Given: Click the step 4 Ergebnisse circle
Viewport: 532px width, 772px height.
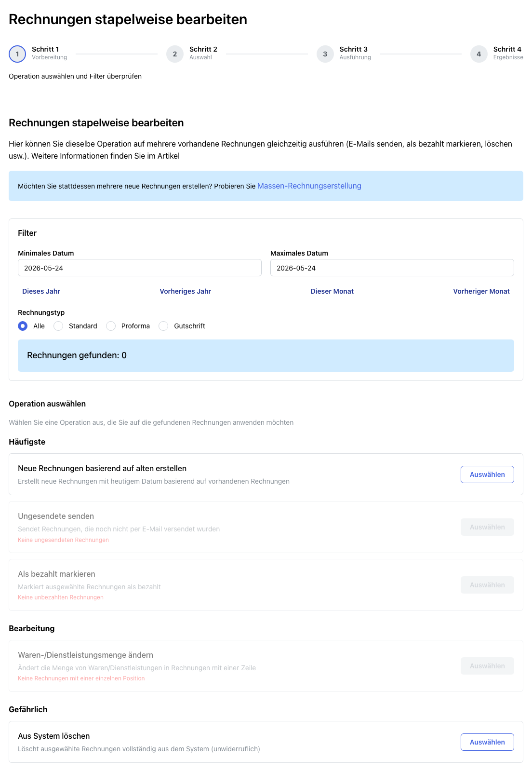Looking at the screenshot, I should [x=479, y=54].
